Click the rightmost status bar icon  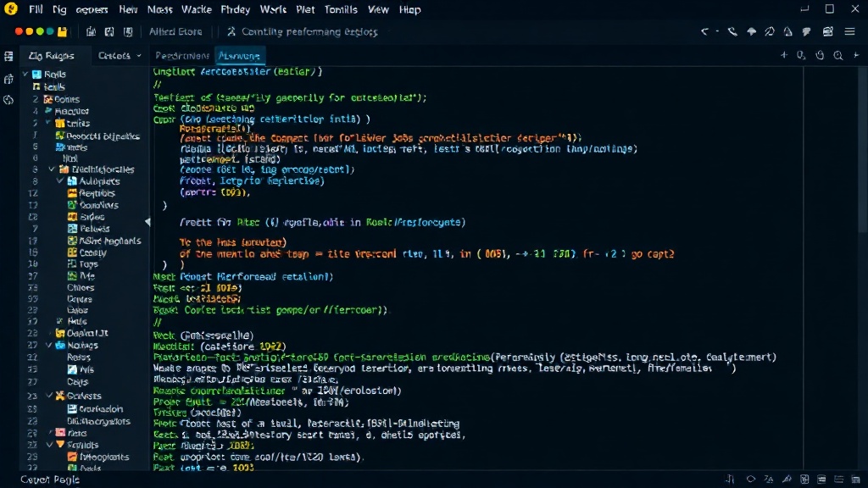click(x=856, y=480)
